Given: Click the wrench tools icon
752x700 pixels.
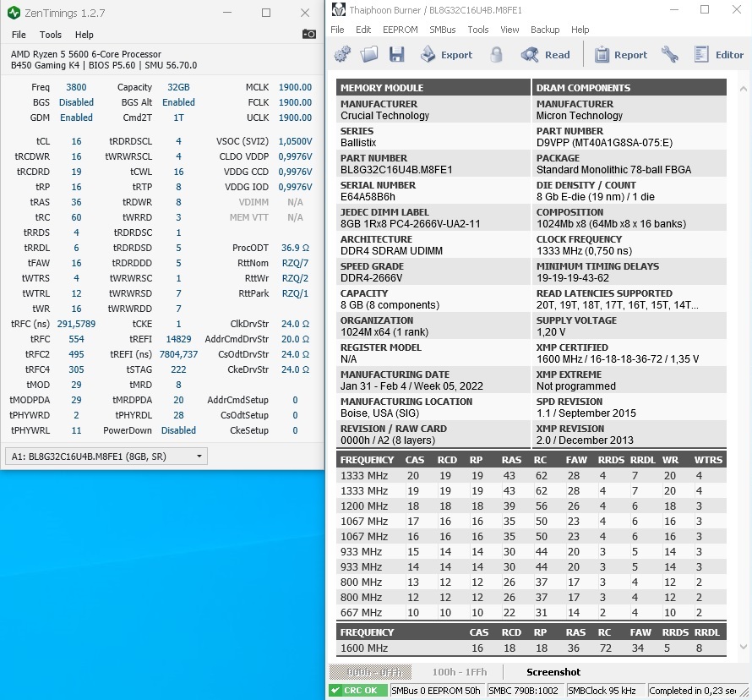Looking at the screenshot, I should [x=670, y=54].
